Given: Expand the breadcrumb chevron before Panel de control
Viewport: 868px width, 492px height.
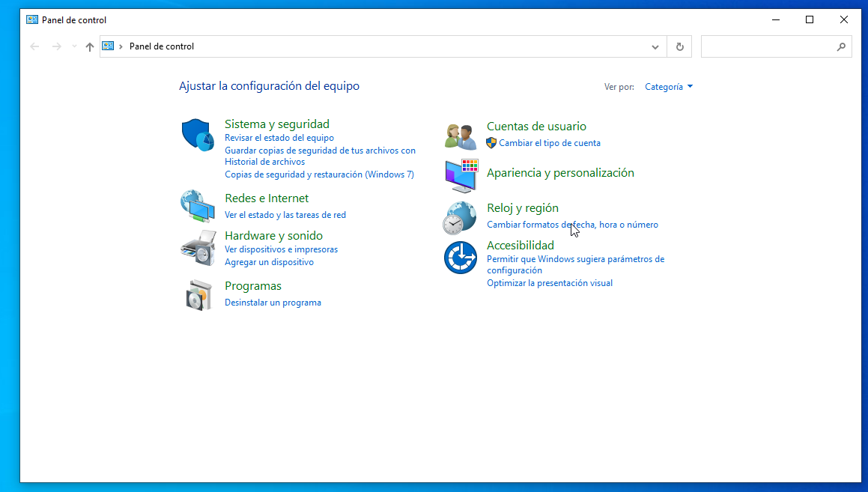Looking at the screenshot, I should (x=121, y=46).
